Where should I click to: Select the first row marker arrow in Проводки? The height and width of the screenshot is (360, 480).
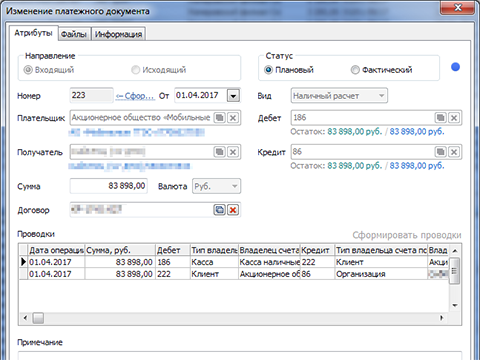23,262
